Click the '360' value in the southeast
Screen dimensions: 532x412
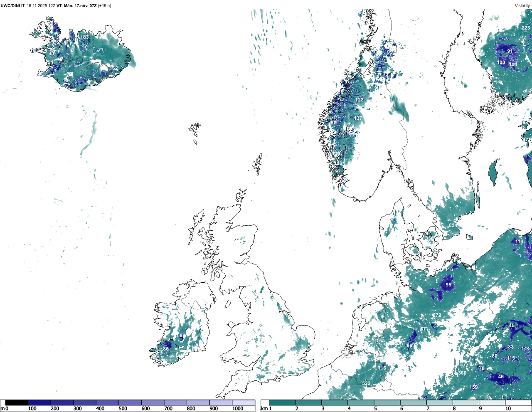[462, 373]
